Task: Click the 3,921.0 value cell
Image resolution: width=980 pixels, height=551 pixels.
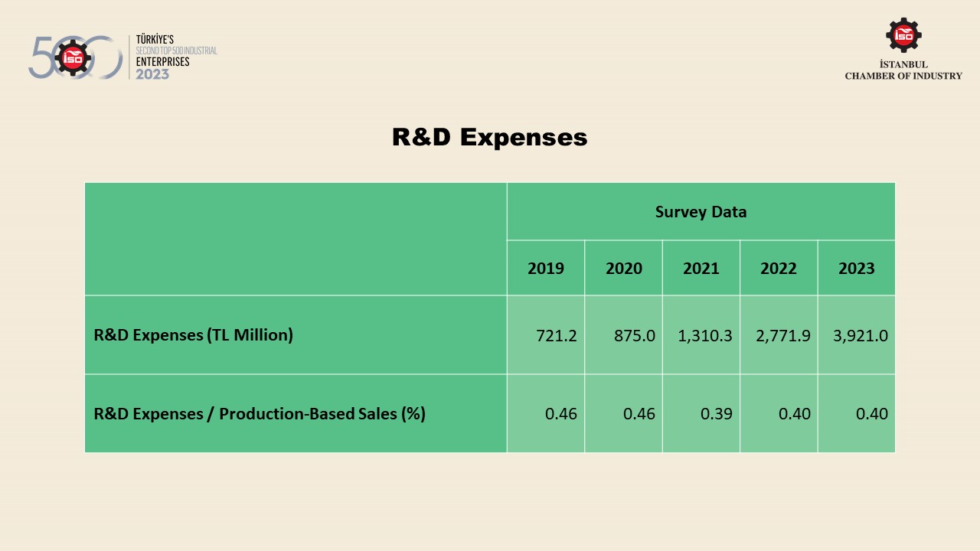Action: [856, 335]
